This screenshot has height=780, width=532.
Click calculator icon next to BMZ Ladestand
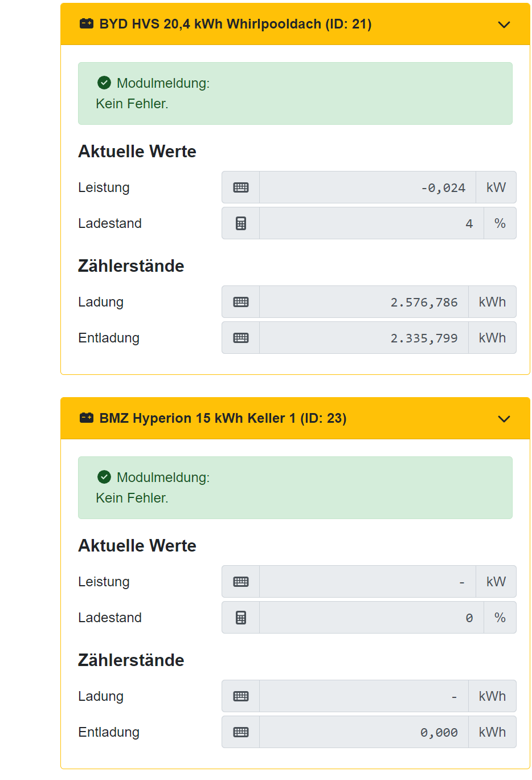(x=241, y=618)
